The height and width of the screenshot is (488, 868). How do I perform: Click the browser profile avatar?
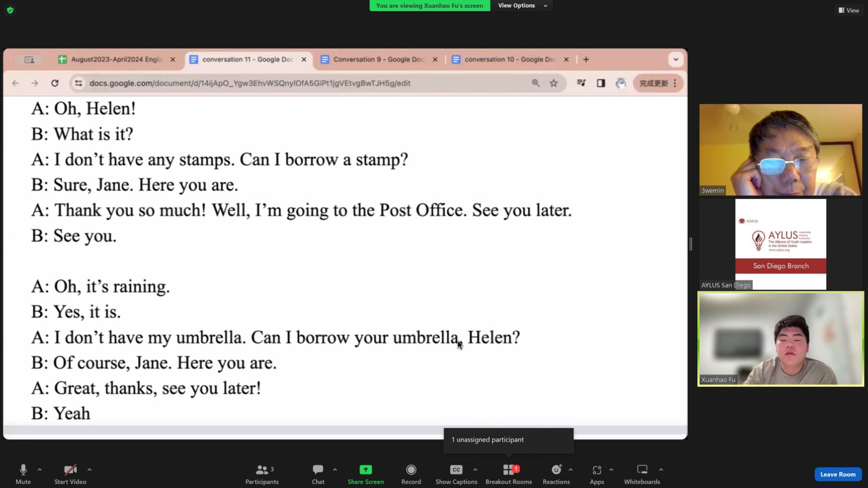click(621, 83)
